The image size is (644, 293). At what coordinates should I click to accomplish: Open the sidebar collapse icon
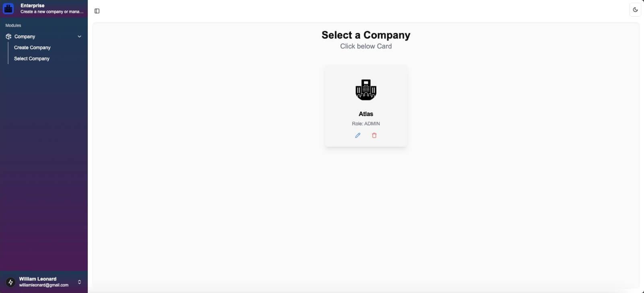[97, 11]
